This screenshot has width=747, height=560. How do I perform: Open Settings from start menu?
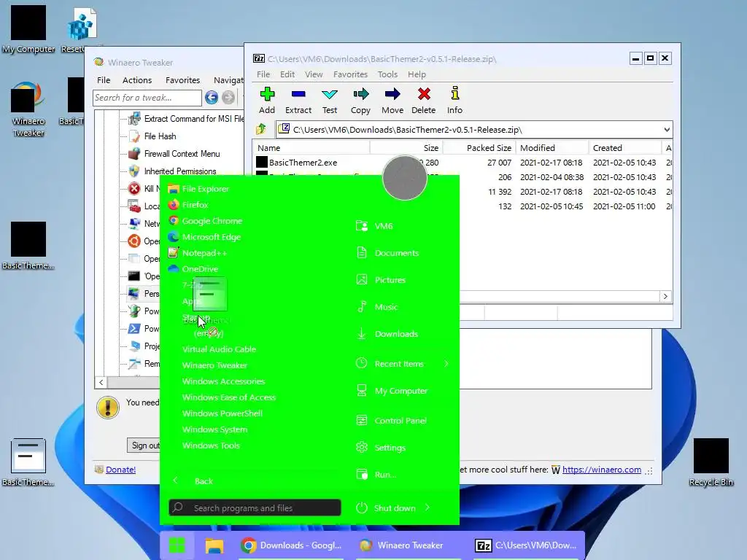[x=381, y=448]
